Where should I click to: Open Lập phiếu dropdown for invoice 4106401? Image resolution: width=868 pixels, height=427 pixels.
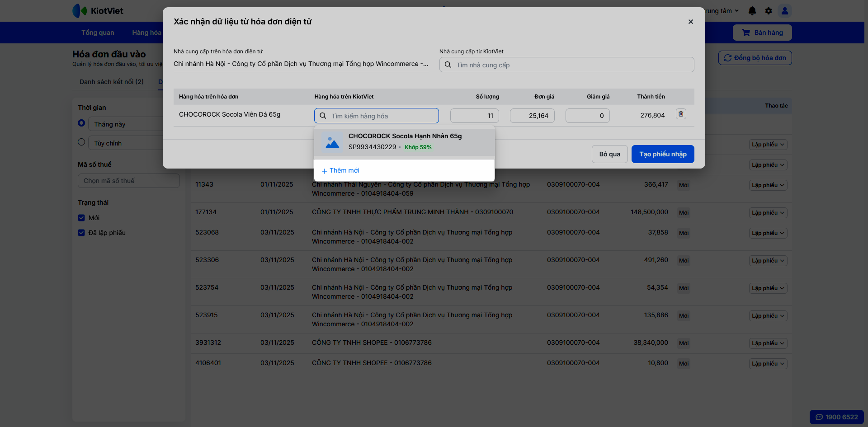click(x=768, y=364)
